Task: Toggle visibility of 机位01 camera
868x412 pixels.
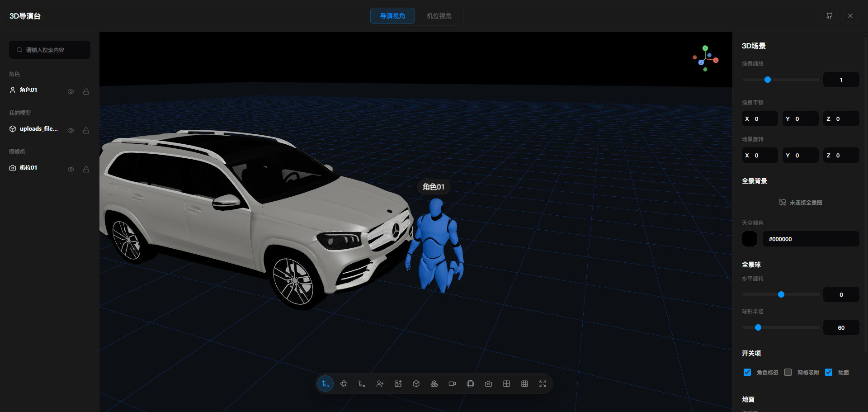Action: point(71,169)
